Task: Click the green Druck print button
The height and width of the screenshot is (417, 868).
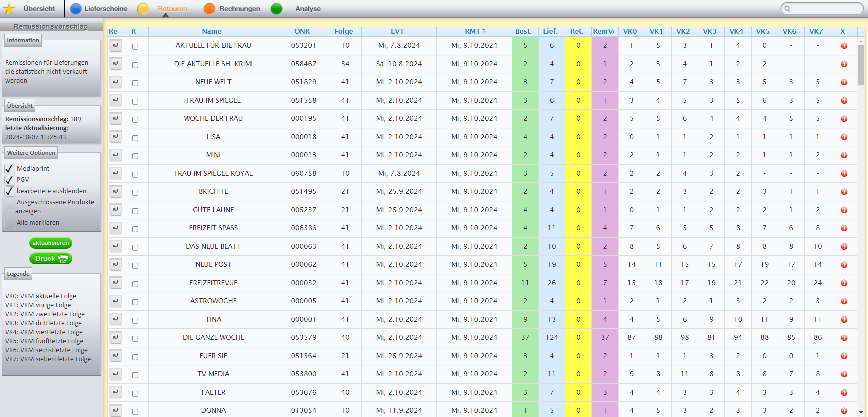Action: 51,259
